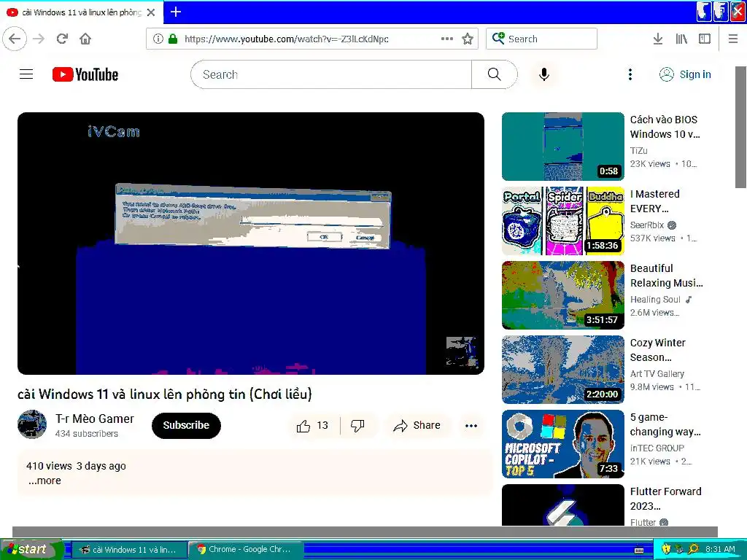Click the horizontal scrollbar at bottom
Viewport: 747px width, 560px height.
[365, 532]
